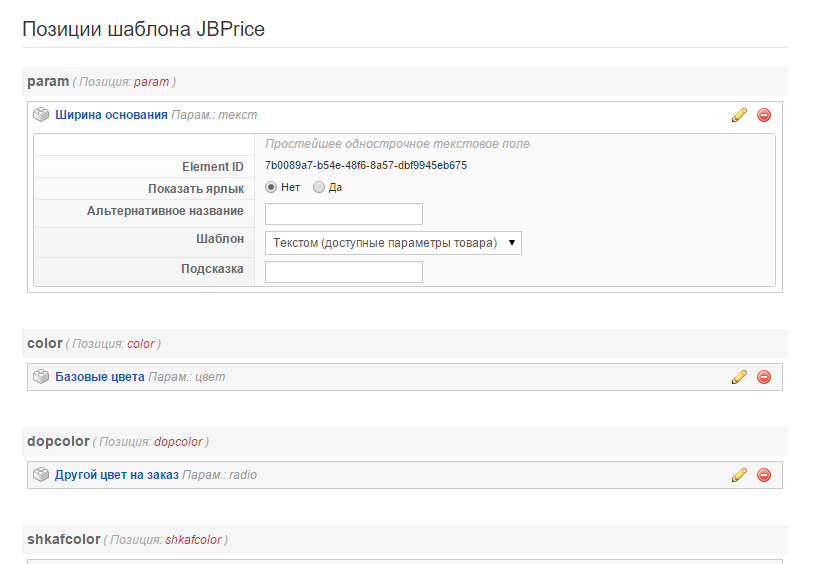Click the Element ID value 7b0089a7-b54e
The image size is (814, 564).
[366, 166]
